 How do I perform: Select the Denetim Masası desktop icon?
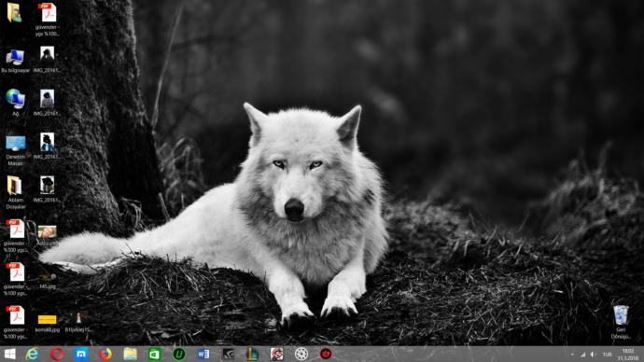click(15, 150)
